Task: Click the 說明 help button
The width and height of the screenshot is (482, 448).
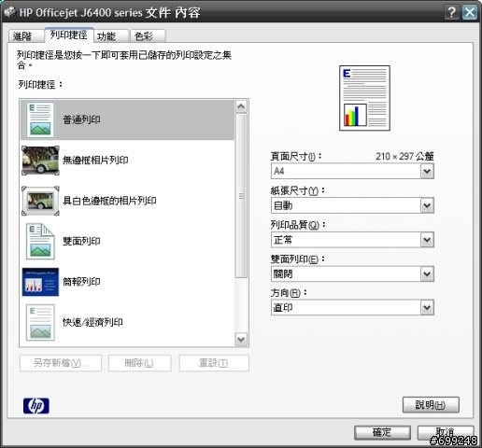Action: tap(431, 405)
